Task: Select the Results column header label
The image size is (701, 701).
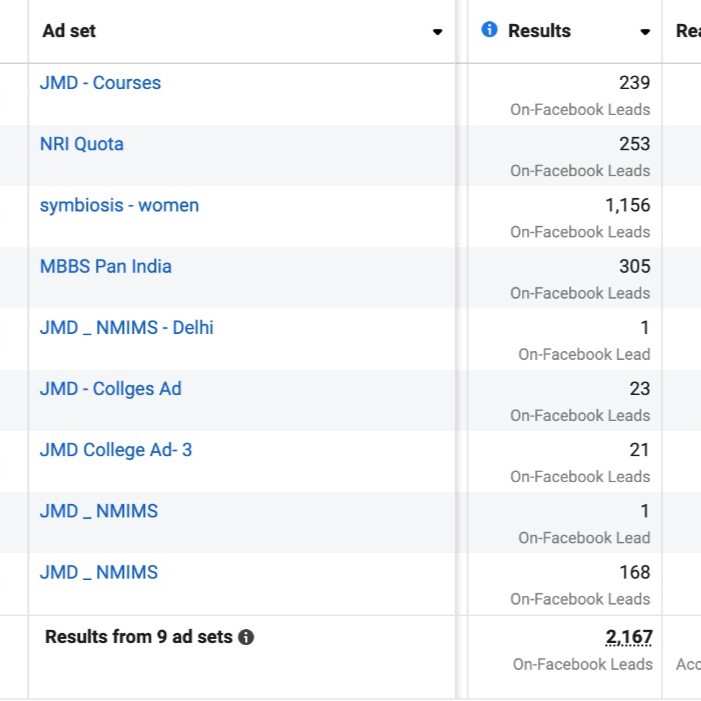Action: 539,31
